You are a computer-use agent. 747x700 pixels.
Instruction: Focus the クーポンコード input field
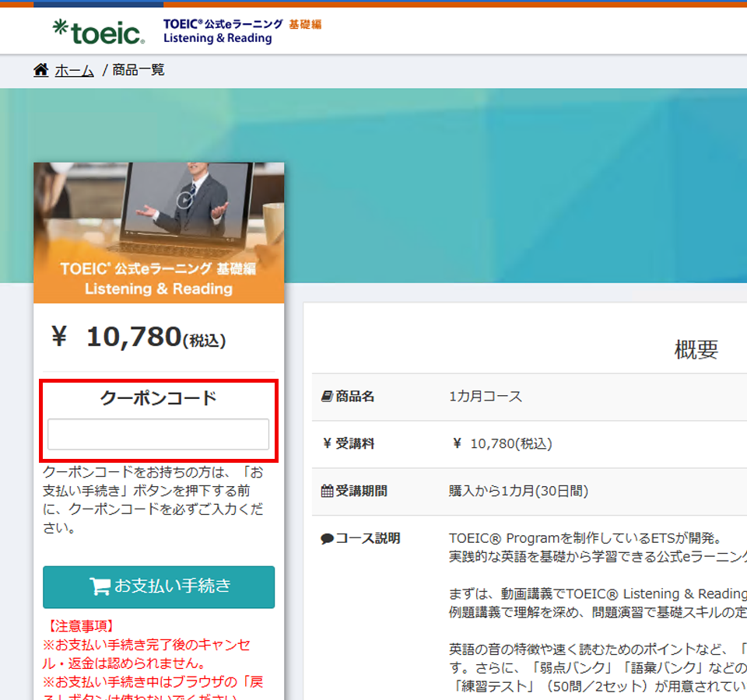(158, 434)
